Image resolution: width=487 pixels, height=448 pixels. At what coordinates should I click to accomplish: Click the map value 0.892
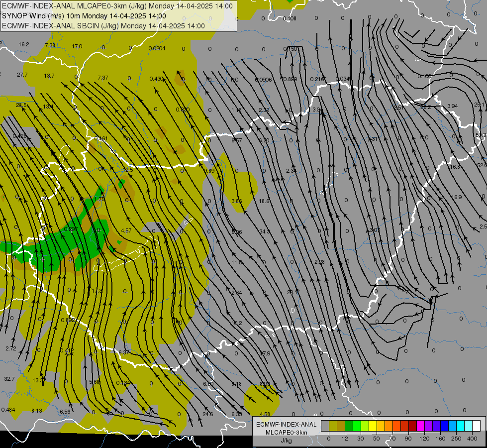pos(67,320)
